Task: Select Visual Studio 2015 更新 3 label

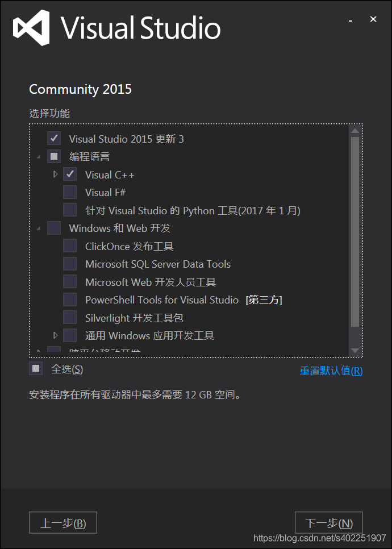Action: point(126,139)
